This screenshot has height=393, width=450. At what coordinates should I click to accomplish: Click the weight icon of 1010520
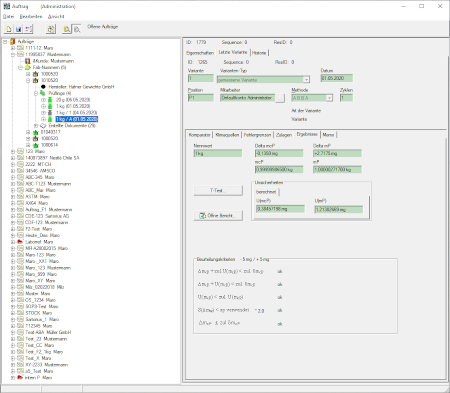[36, 80]
